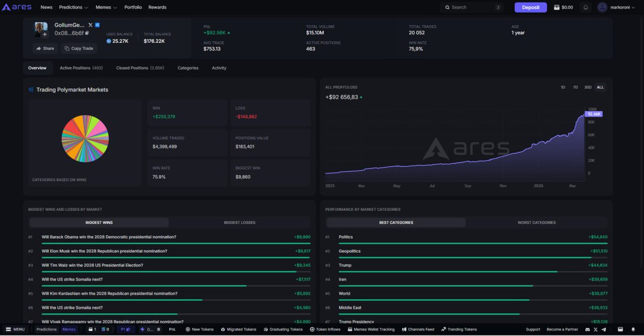The image size is (644, 336).
Task: Open the notifications bell
Action: (x=586, y=8)
